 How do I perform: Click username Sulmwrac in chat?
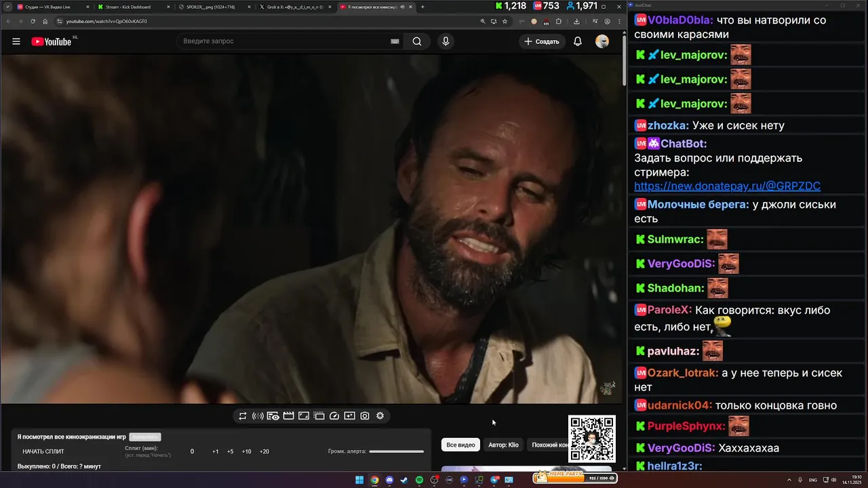[x=675, y=239]
